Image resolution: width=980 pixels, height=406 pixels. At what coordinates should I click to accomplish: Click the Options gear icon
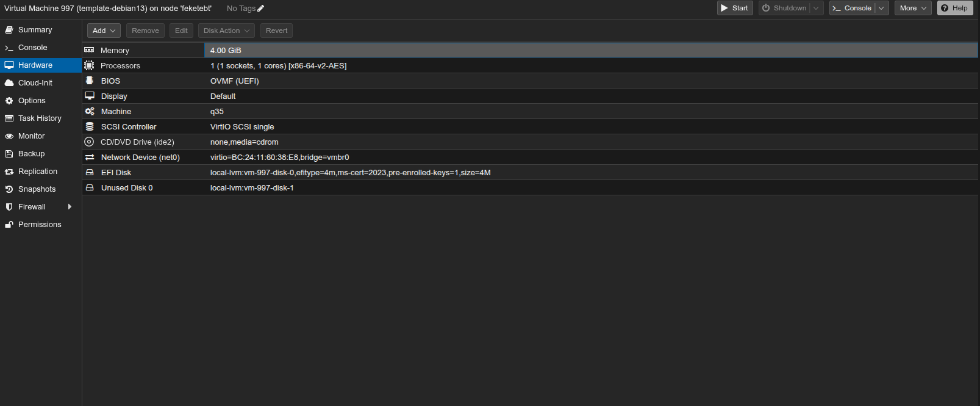coord(9,101)
